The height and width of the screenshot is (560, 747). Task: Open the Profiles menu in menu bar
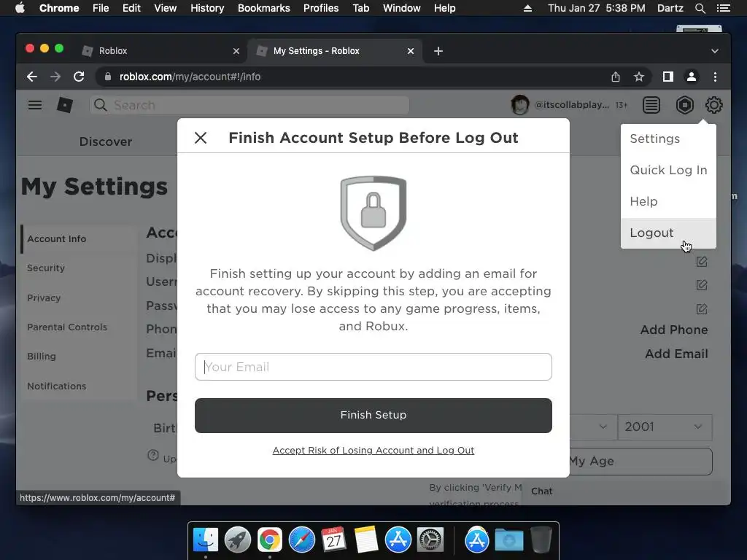(321, 8)
